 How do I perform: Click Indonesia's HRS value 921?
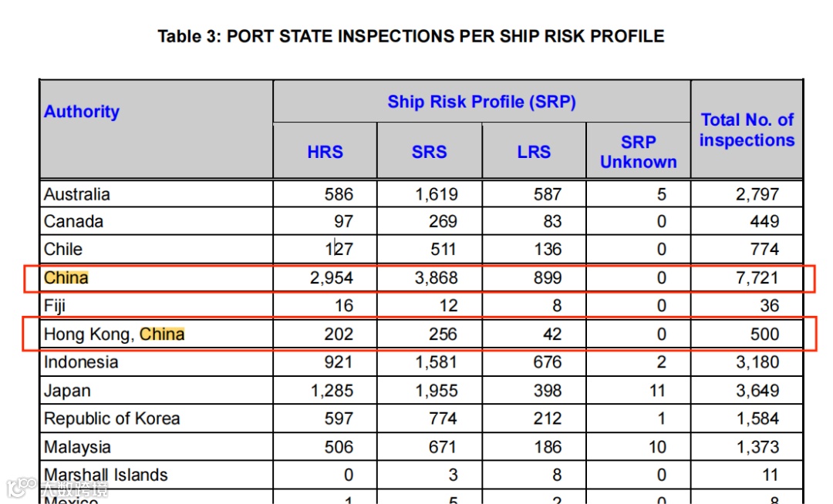click(x=338, y=362)
